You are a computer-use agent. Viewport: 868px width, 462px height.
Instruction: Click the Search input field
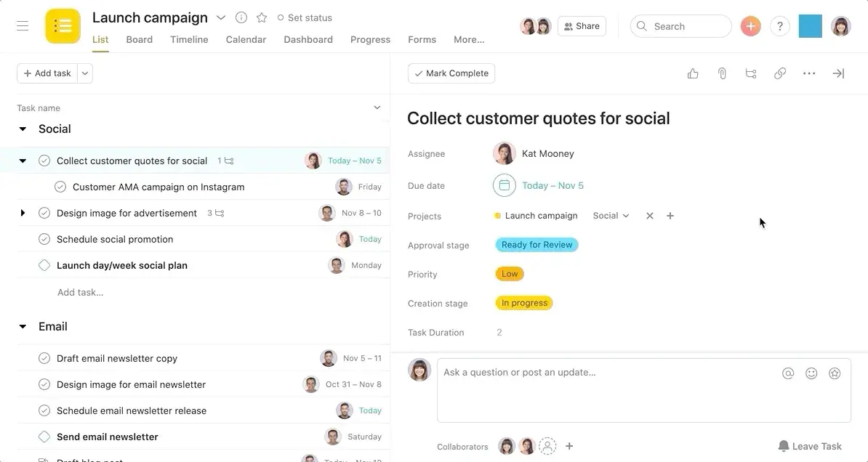point(687,27)
